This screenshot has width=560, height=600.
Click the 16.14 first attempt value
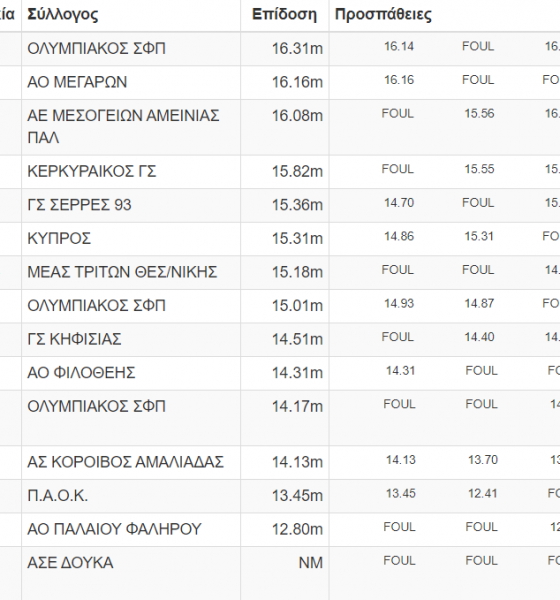pyautogui.click(x=399, y=47)
